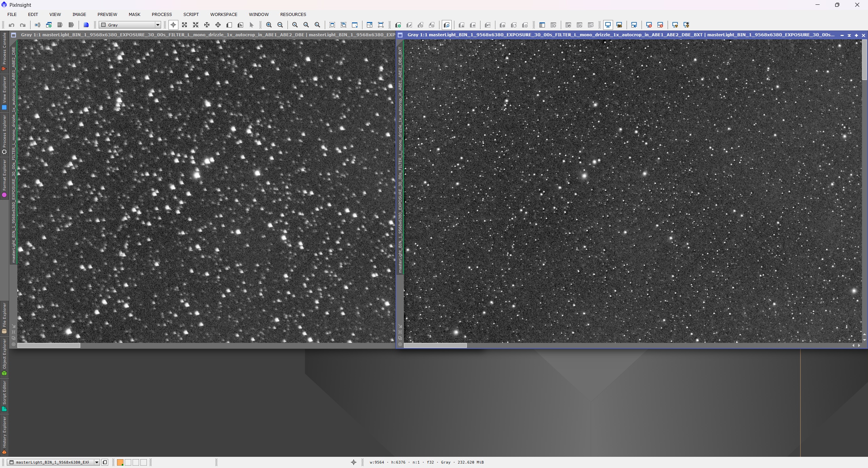Click the BXT image window title bar
The width and height of the screenshot is (868, 468).
[x=620, y=35]
